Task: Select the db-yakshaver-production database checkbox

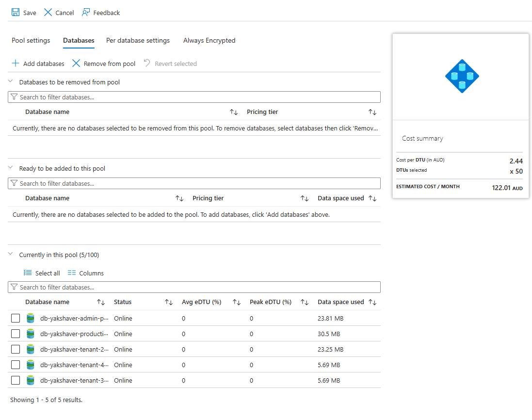Action: tap(16, 334)
